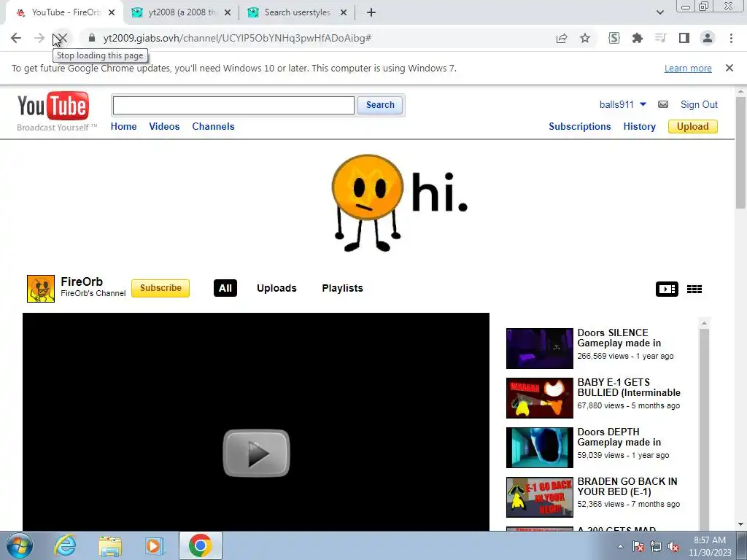Open the extensions puzzle icon

pyautogui.click(x=638, y=38)
